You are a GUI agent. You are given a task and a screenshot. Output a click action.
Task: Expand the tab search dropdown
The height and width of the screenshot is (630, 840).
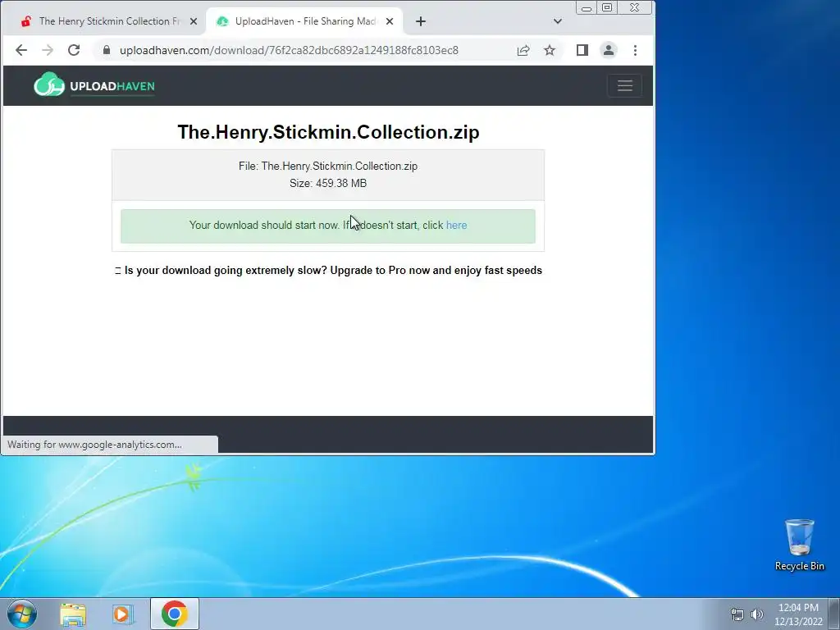point(558,21)
